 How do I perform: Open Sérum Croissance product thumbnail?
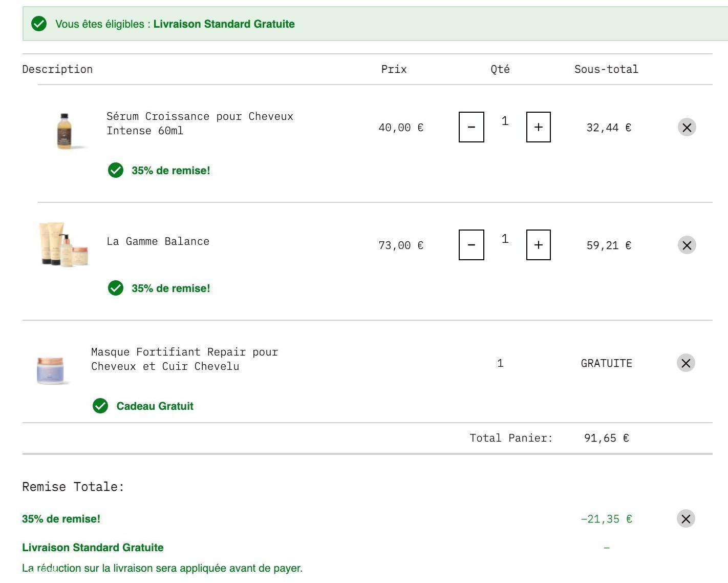point(65,131)
